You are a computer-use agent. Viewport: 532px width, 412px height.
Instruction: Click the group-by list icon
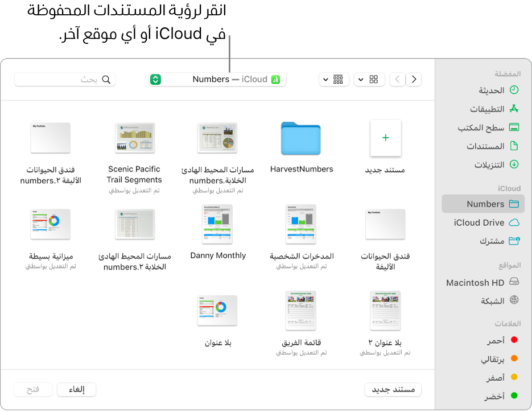tap(338, 80)
